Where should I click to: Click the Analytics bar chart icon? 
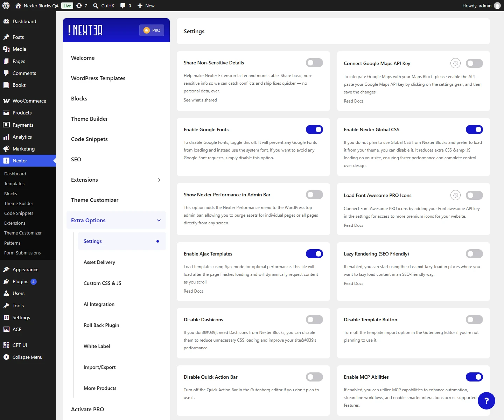point(6,137)
